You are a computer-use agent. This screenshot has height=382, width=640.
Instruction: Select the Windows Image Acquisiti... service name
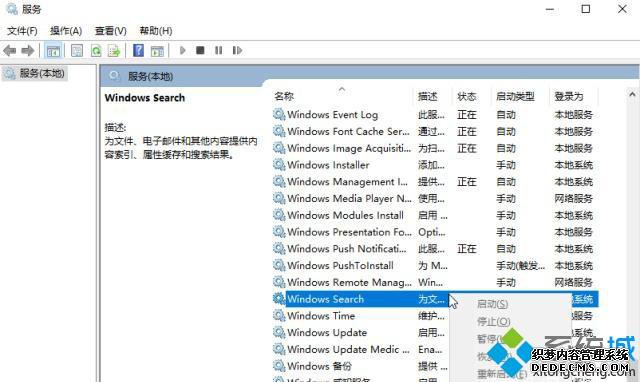click(349, 148)
